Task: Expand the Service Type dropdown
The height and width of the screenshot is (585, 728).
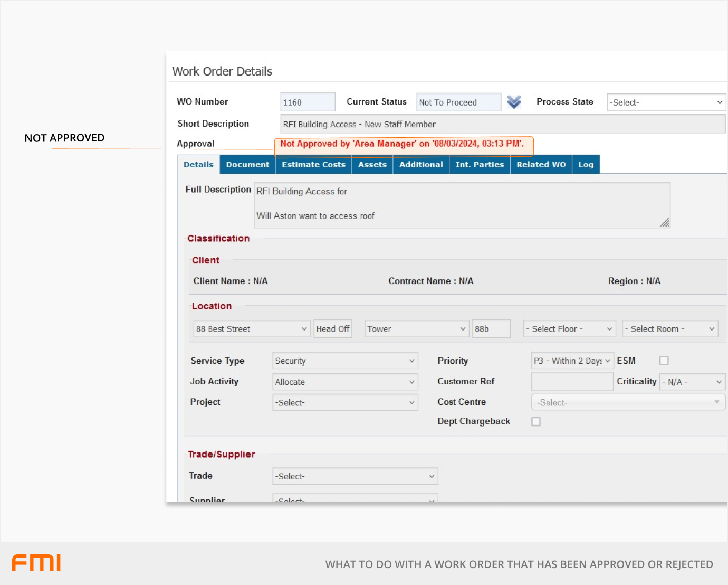Action: (x=345, y=361)
